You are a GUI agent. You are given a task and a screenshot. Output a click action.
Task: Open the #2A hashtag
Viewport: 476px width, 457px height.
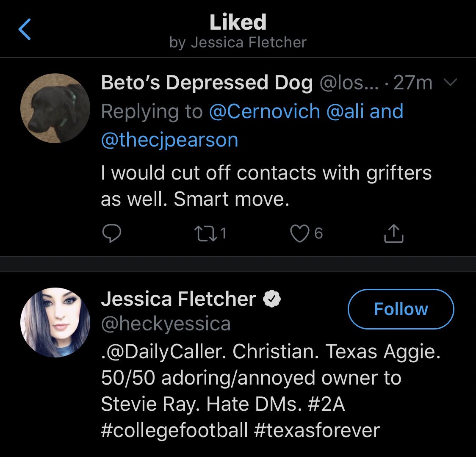(326, 404)
